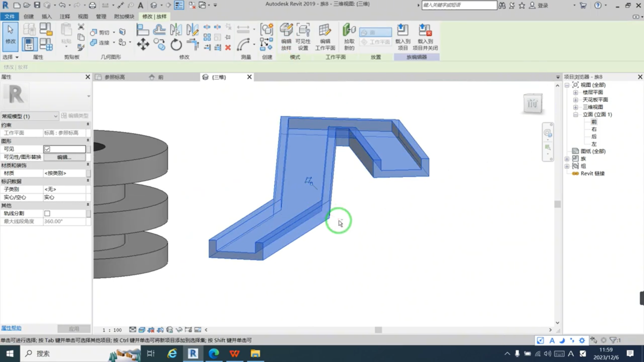This screenshot has height=362, width=644.
Task: Click the Cut to clipboard scissors icon
Action: click(81, 27)
